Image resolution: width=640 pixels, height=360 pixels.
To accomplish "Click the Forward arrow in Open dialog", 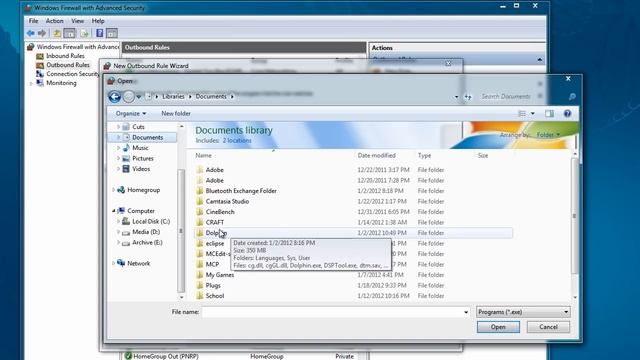I will tap(129, 97).
